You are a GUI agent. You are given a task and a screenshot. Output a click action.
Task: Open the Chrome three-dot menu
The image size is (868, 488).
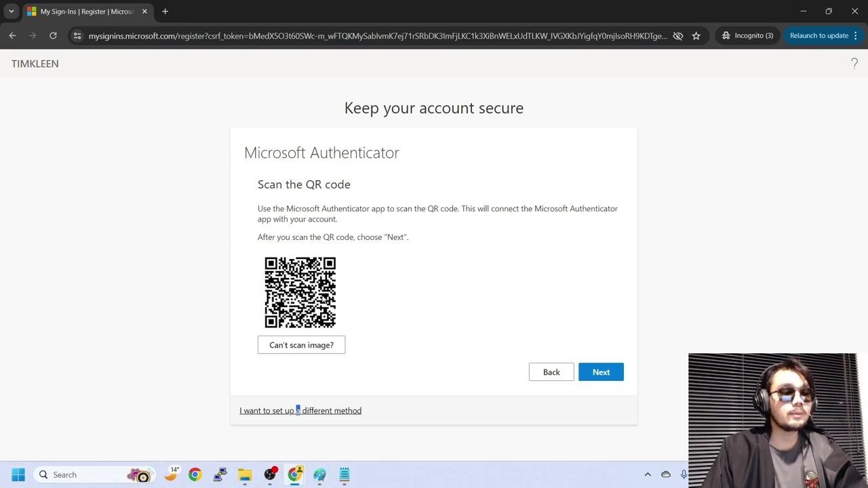click(856, 36)
